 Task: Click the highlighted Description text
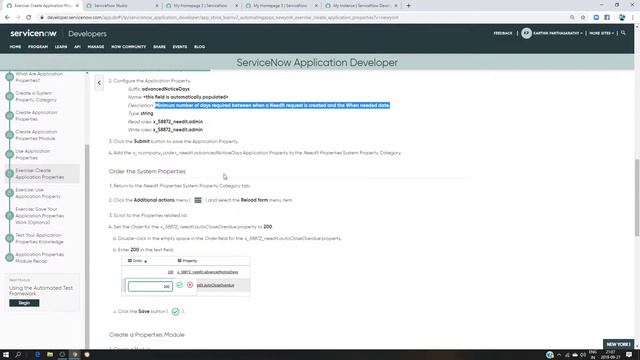click(272, 105)
